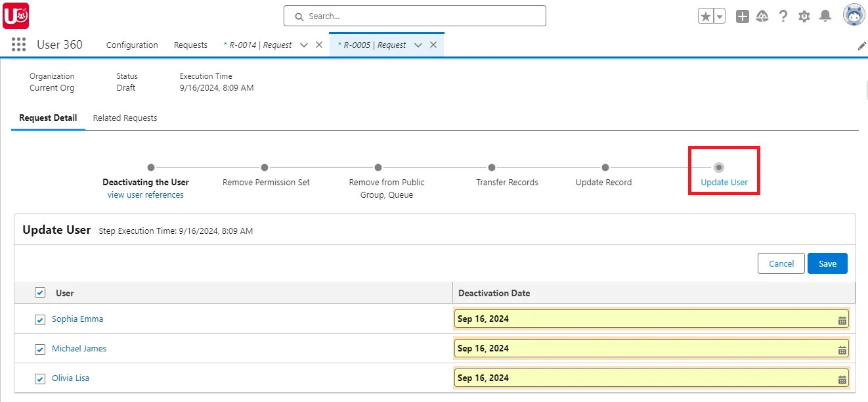Click the Remove Permission Set step label
868x402 pixels.
pyautogui.click(x=266, y=182)
